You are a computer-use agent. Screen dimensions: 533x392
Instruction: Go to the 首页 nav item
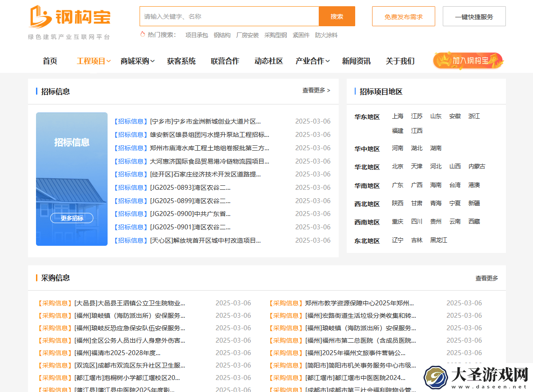50,61
